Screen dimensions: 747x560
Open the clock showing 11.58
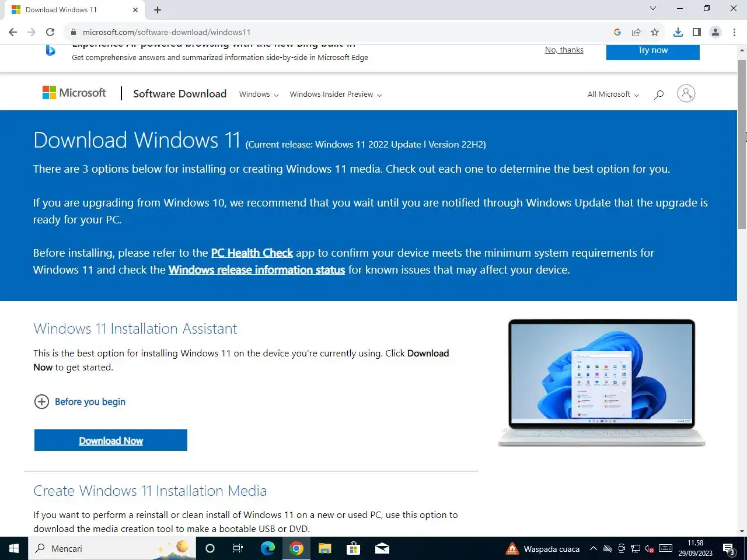tap(696, 548)
